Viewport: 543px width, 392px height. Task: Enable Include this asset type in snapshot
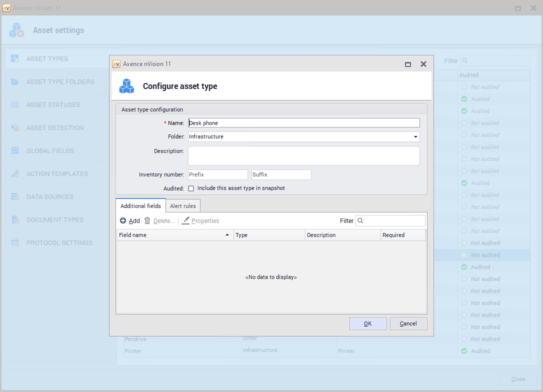(x=191, y=188)
